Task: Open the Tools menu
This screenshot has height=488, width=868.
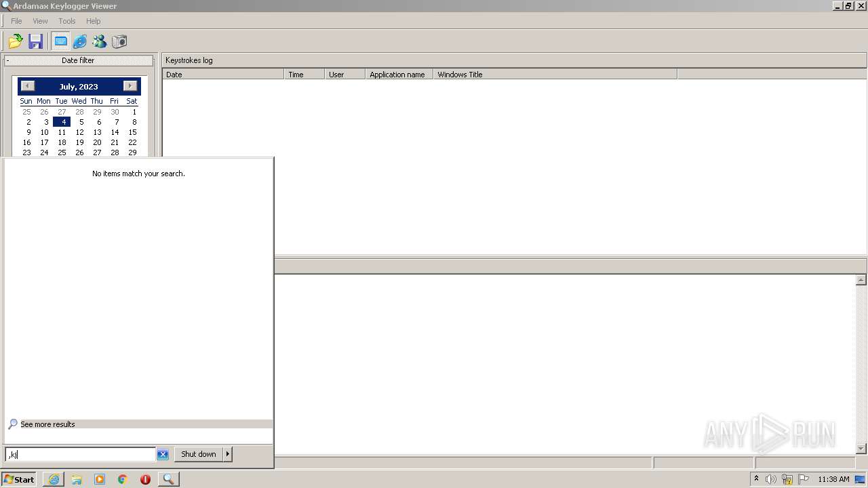Action: [x=66, y=21]
